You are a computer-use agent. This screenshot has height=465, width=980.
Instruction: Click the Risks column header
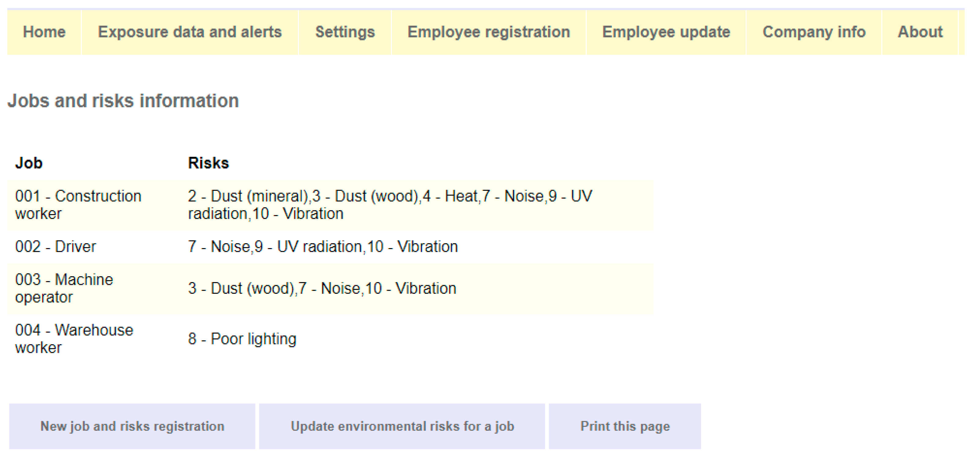point(208,163)
